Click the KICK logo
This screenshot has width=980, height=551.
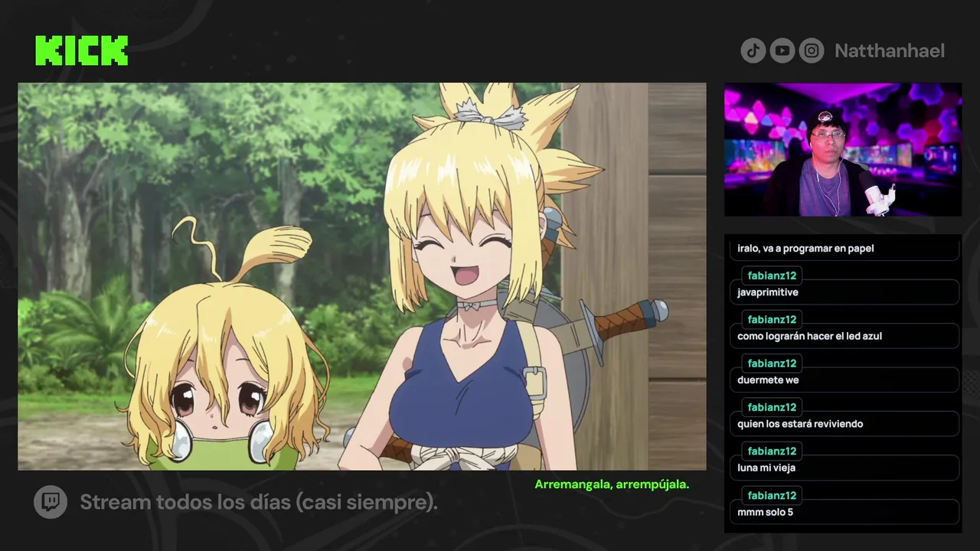click(x=81, y=51)
